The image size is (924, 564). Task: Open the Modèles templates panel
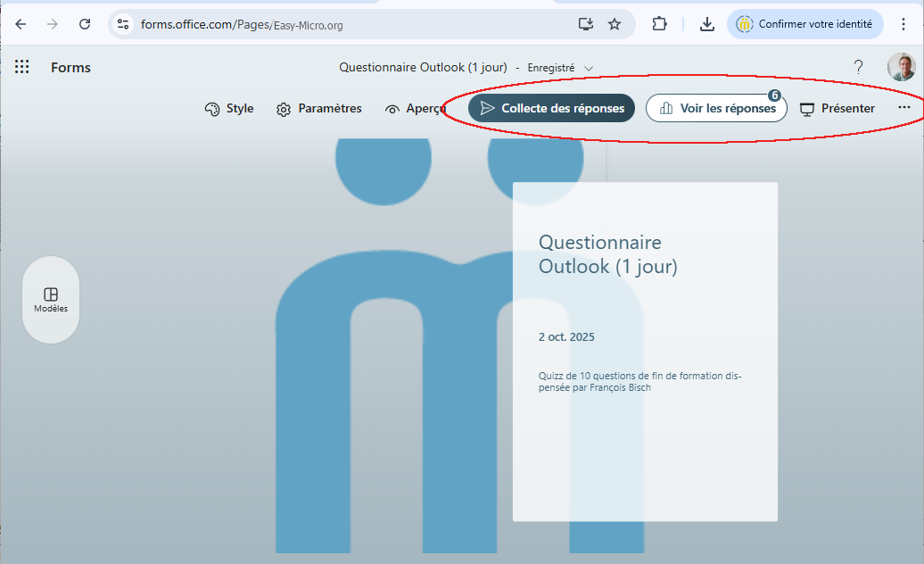coord(51,300)
